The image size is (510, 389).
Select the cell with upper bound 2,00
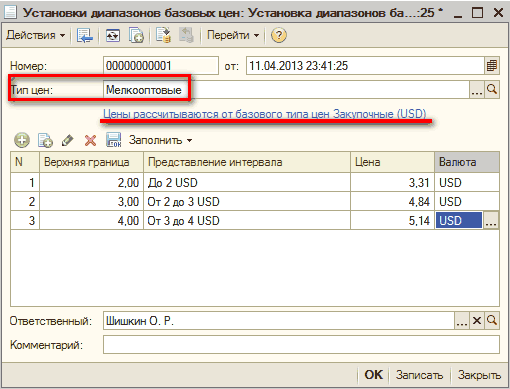click(92, 182)
